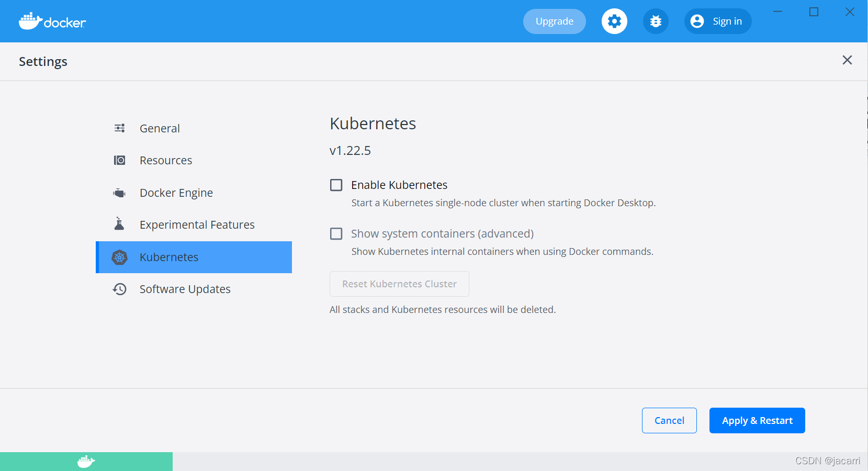Maximize the Docker Desktop window
This screenshot has height=471, width=868.
point(814,12)
